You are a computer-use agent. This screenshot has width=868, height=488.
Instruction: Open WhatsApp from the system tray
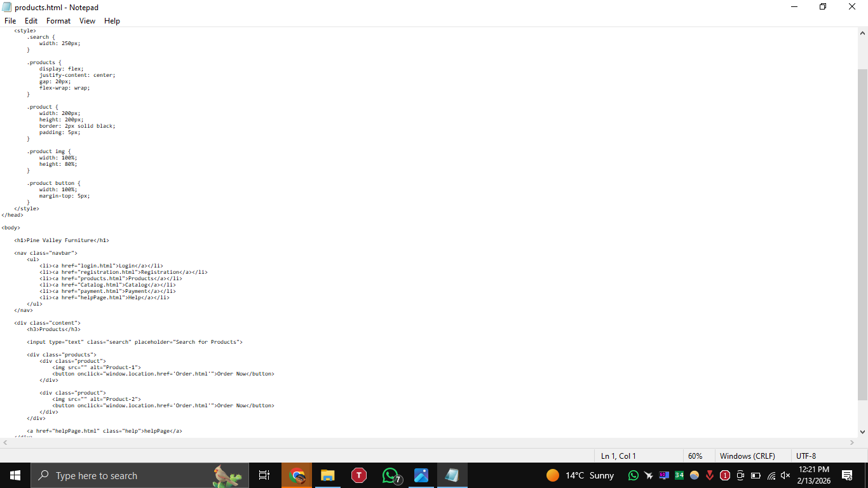(633, 475)
